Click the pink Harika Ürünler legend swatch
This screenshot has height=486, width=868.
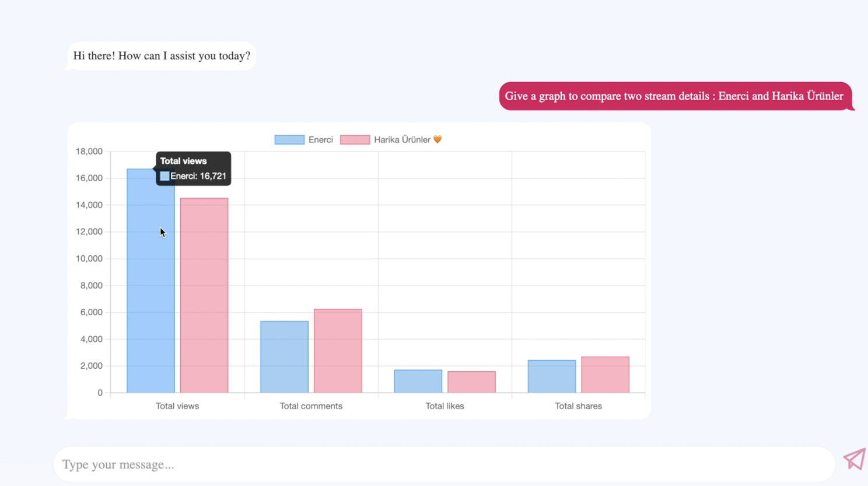tap(355, 139)
